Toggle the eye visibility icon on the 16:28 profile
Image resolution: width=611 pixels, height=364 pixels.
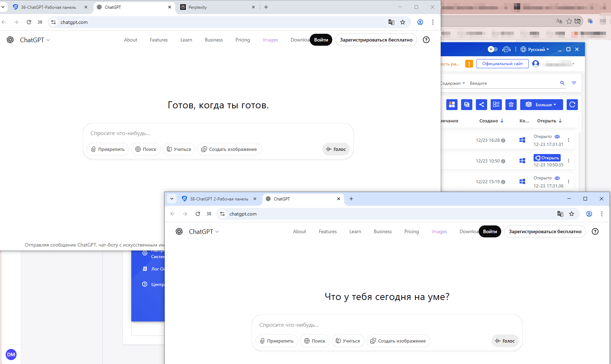point(557,136)
